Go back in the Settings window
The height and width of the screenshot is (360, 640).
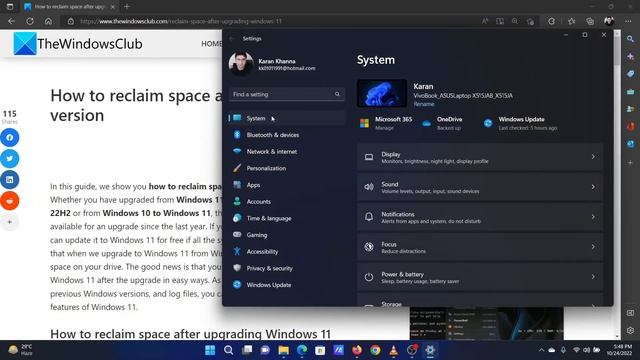(x=232, y=38)
